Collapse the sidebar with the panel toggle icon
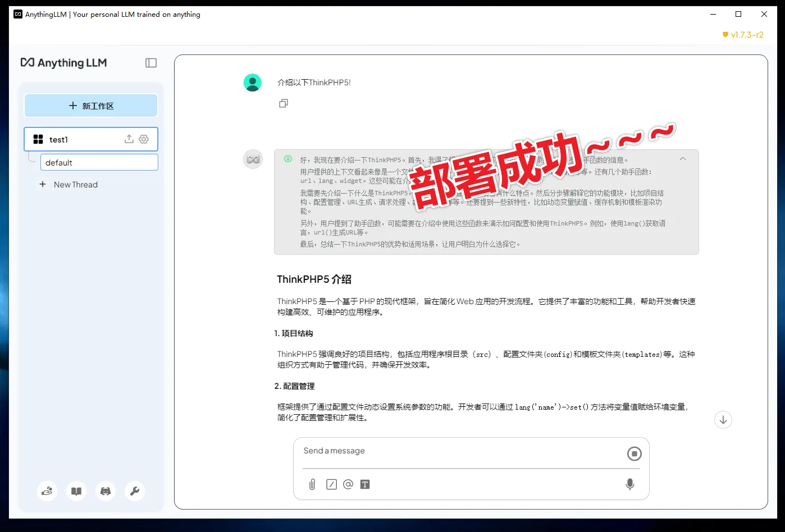The height and width of the screenshot is (532, 785). click(x=151, y=63)
